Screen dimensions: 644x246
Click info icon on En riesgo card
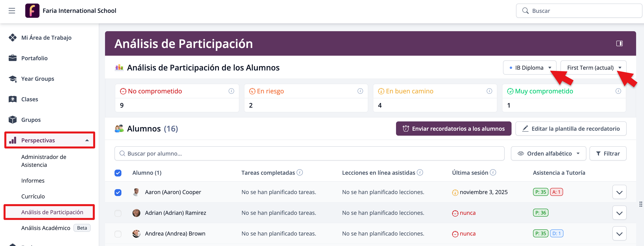[x=360, y=91]
